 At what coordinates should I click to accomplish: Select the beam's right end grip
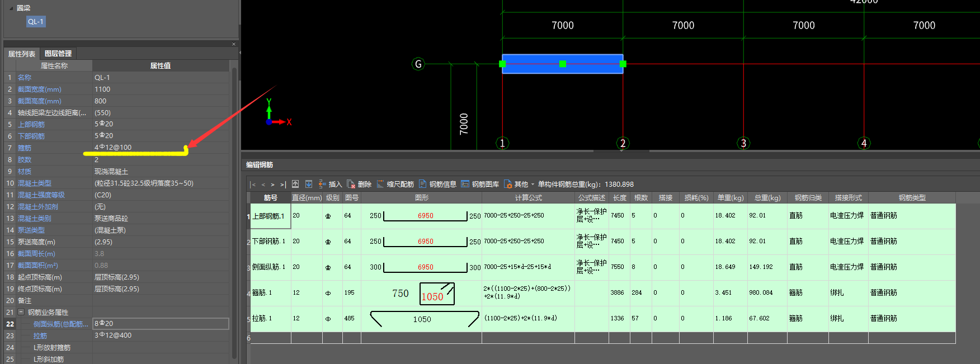point(623,64)
